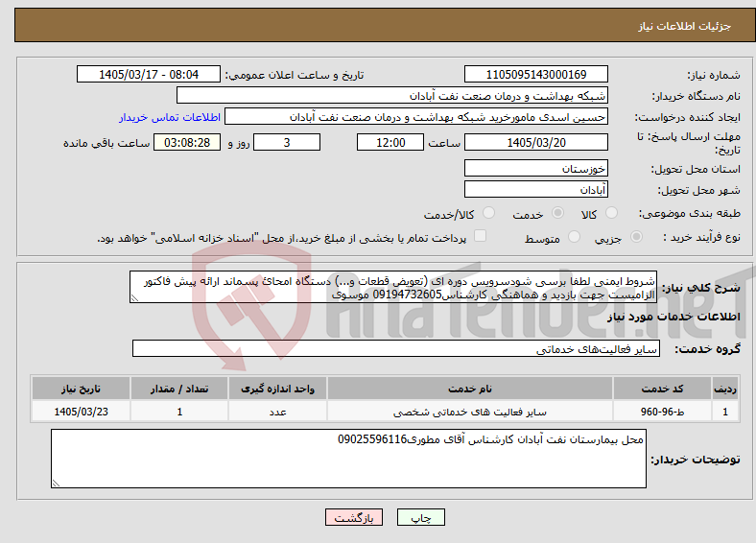The image size is (756, 543).
Task: Click the تعداد / مقدار column header
Action: pyautogui.click(x=179, y=389)
